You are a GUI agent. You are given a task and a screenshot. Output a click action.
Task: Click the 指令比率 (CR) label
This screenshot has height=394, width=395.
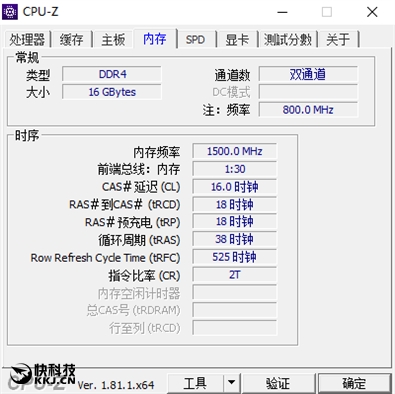144,276
